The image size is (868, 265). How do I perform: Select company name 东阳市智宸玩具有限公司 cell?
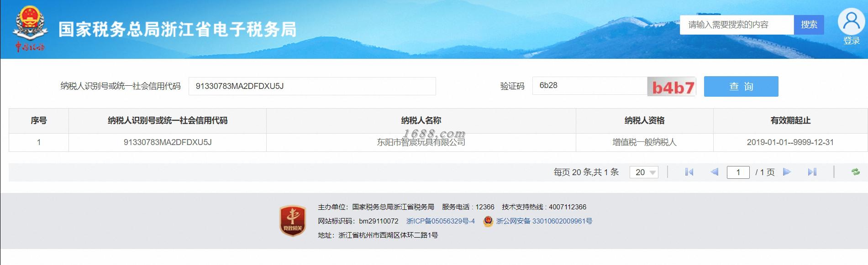coord(421,142)
